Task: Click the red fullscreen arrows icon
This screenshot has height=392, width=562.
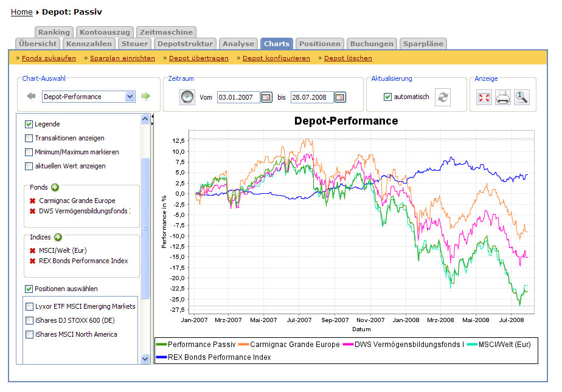Action: pyautogui.click(x=484, y=97)
